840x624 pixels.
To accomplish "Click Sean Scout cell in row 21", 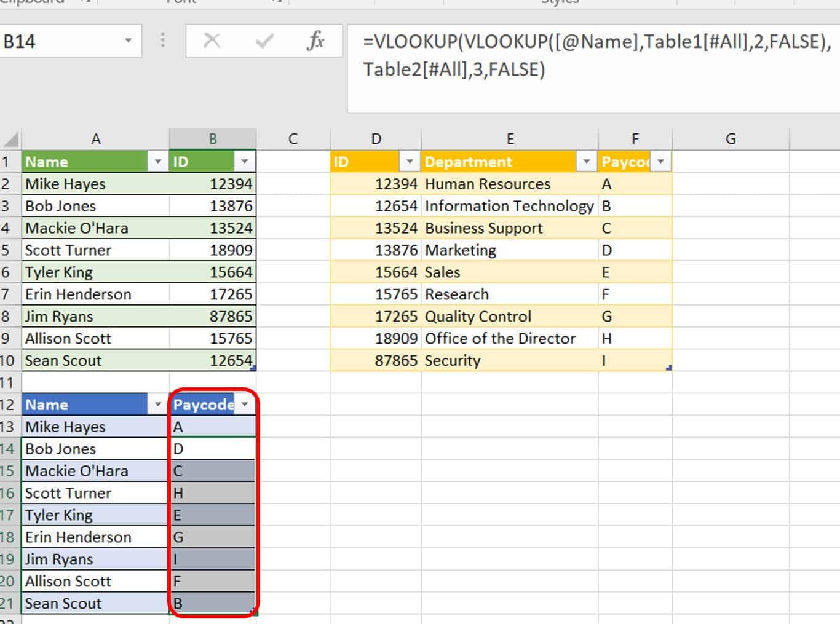I will [96, 604].
